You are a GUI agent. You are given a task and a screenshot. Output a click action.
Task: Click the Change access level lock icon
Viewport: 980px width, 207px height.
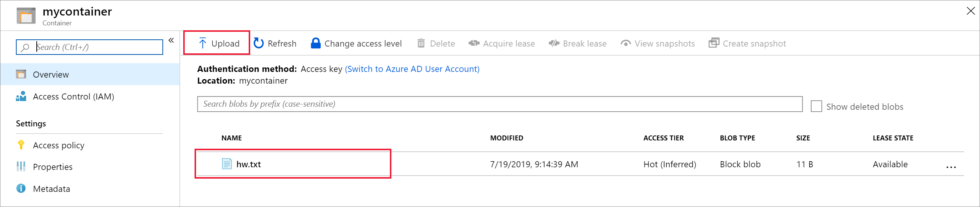(315, 44)
